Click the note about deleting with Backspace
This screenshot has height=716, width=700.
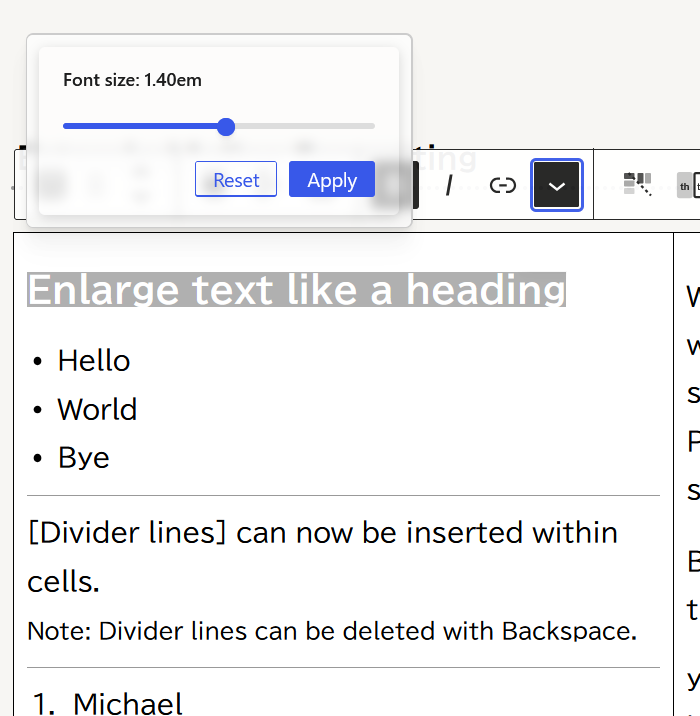(x=332, y=631)
